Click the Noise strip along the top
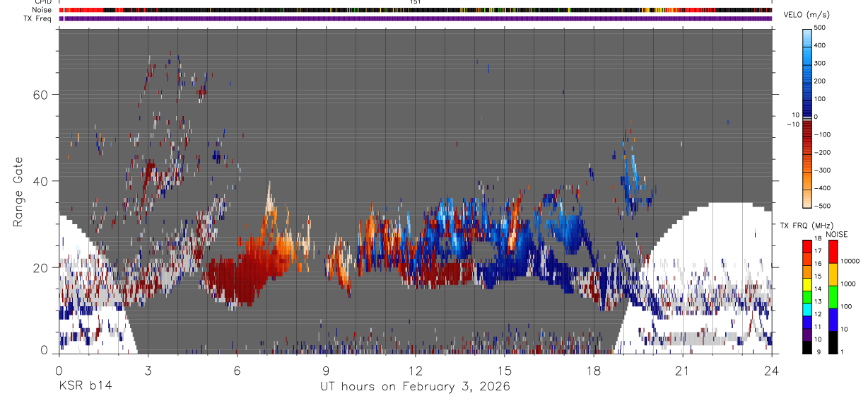The image size is (868, 401). click(x=415, y=11)
